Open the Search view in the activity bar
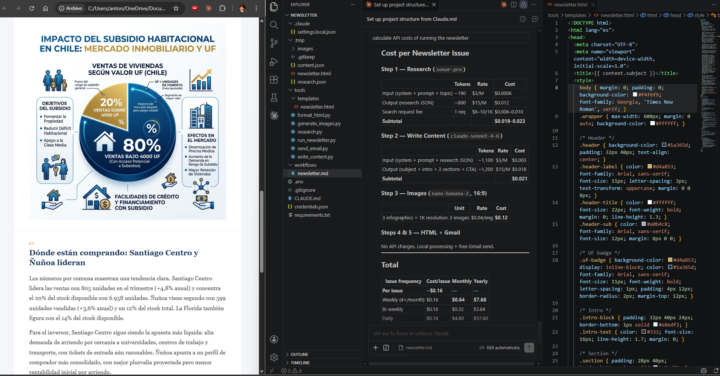The height and width of the screenshot is (376, 720). point(274,25)
